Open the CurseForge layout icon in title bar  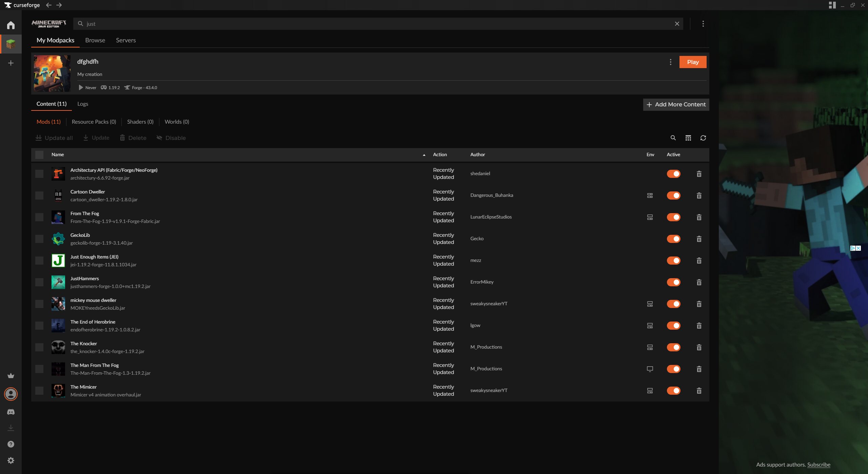point(832,5)
